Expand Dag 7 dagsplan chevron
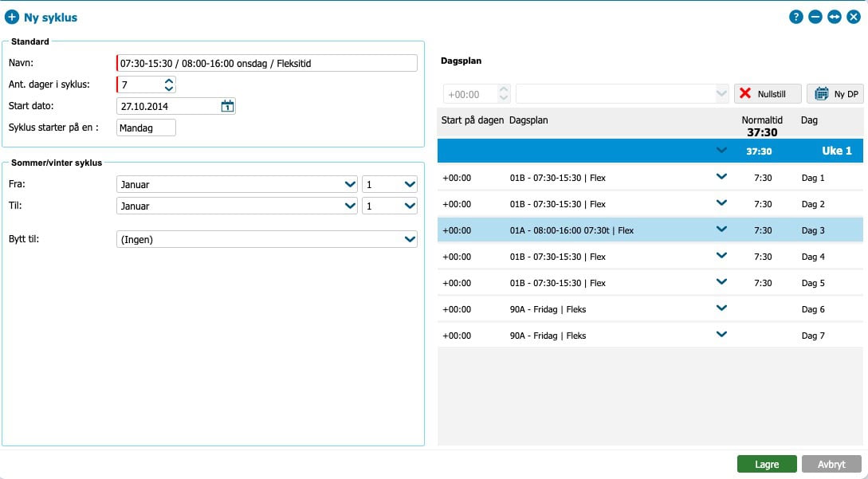The width and height of the screenshot is (868, 479). pos(721,335)
